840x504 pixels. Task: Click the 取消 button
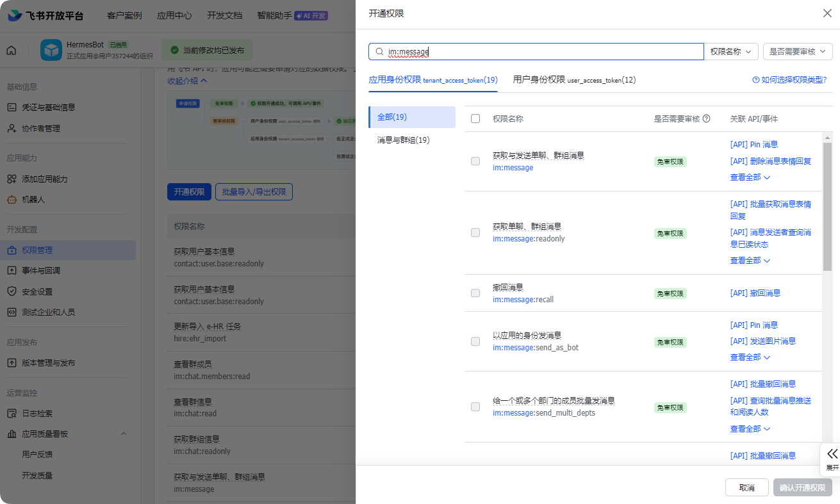point(746,487)
